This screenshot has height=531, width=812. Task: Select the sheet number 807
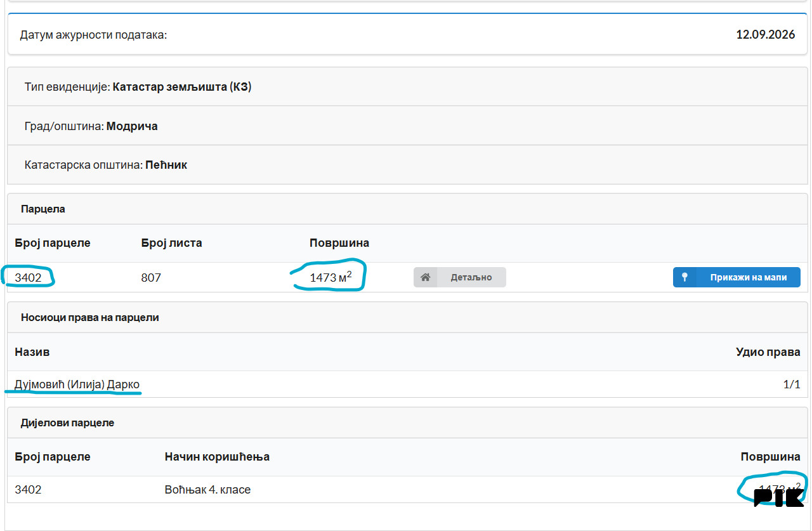pyautogui.click(x=151, y=277)
